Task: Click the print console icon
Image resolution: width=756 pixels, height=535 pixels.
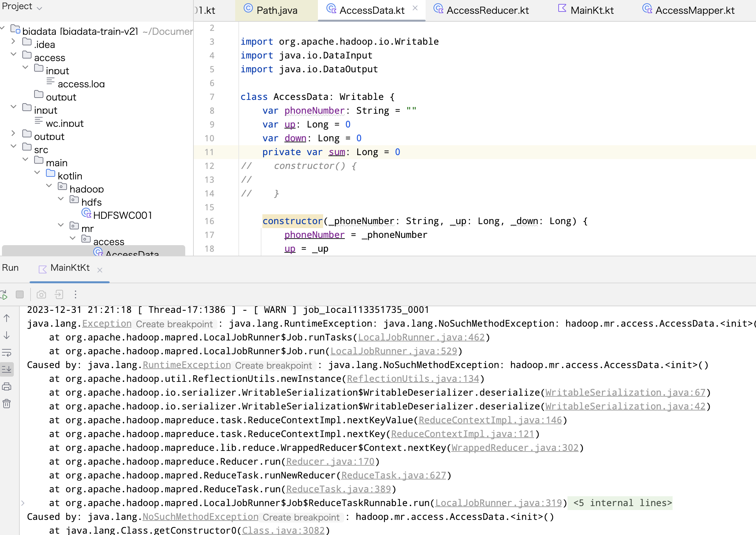Action: (x=7, y=387)
